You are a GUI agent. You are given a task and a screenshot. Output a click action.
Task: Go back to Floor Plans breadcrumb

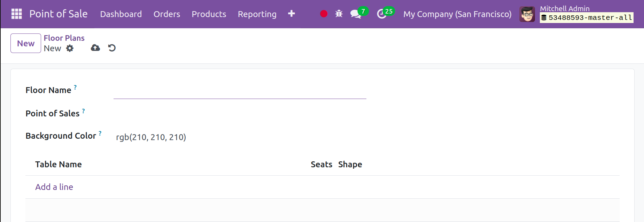tap(64, 38)
